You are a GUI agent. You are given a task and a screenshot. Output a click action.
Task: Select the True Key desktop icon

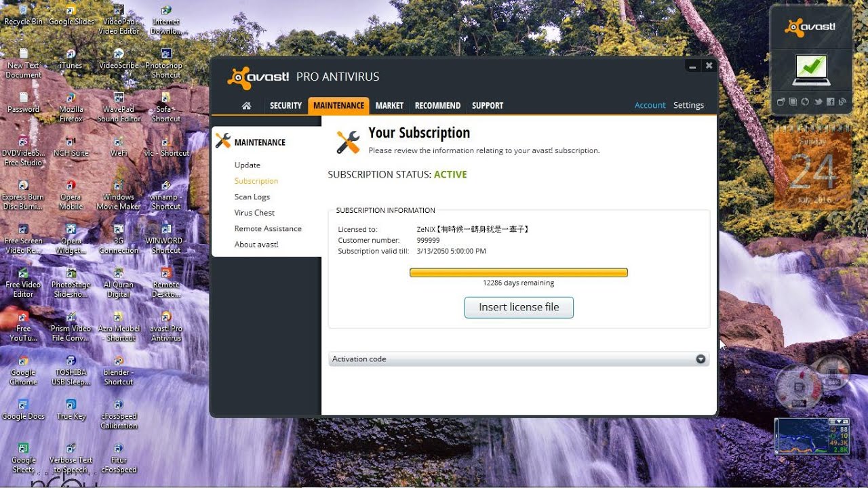coord(71,410)
